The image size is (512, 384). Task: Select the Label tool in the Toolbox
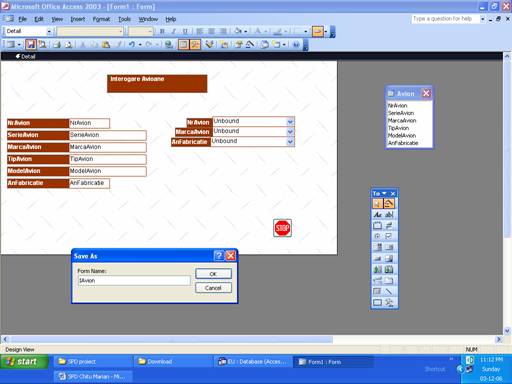pos(377,215)
